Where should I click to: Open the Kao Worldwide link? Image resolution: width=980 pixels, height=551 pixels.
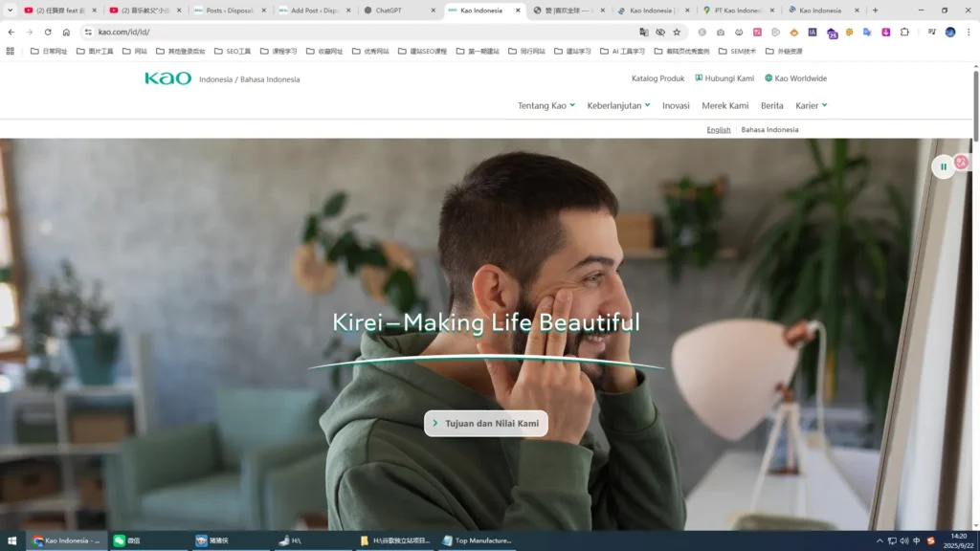point(795,78)
